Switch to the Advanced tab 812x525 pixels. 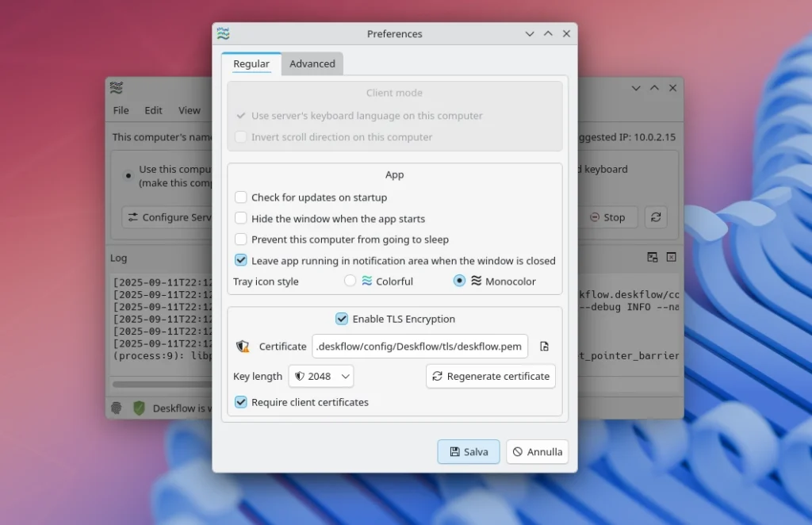pyautogui.click(x=312, y=64)
